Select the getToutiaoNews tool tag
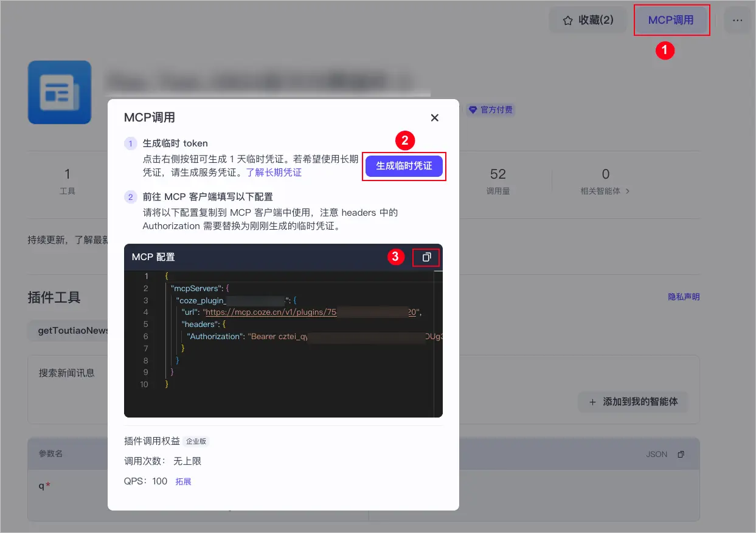756x533 pixels. 71,330
